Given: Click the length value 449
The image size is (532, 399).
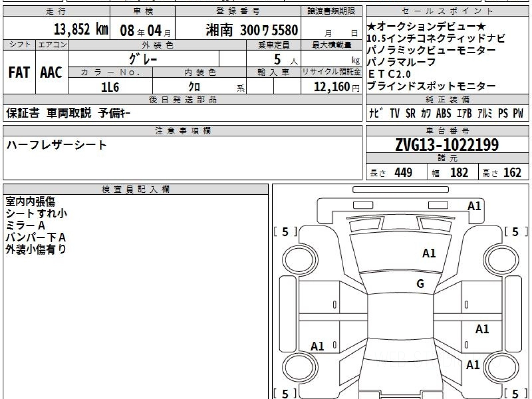Looking at the screenshot, I should point(403,172).
